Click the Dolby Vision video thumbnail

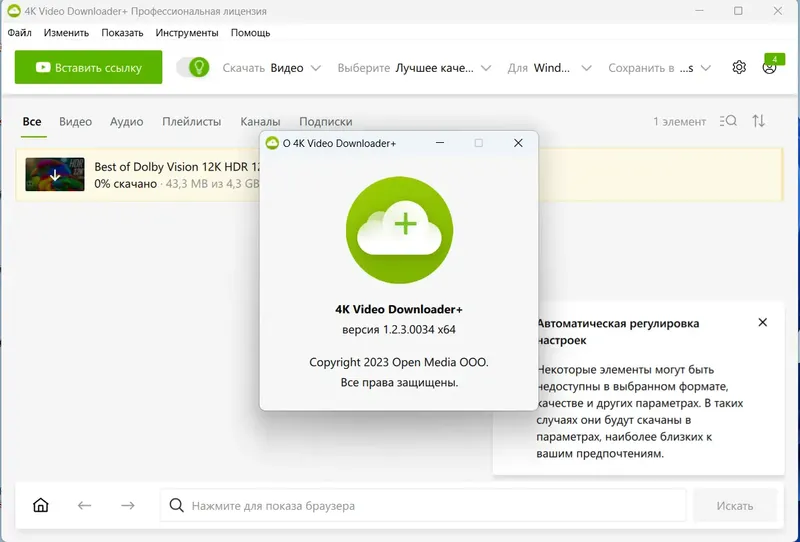55,175
